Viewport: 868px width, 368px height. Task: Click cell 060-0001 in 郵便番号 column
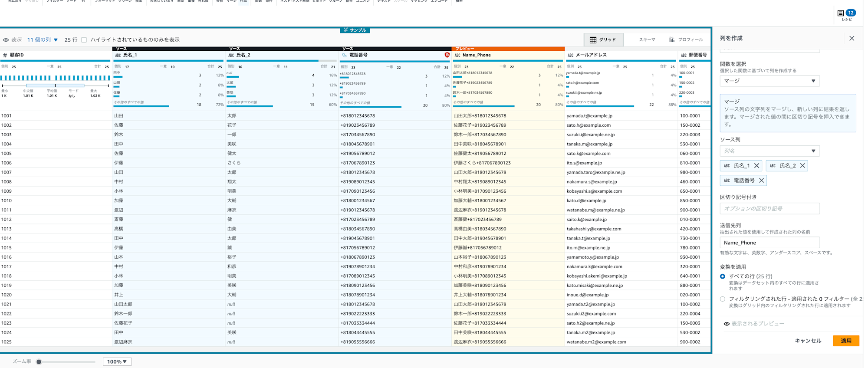pos(694,153)
